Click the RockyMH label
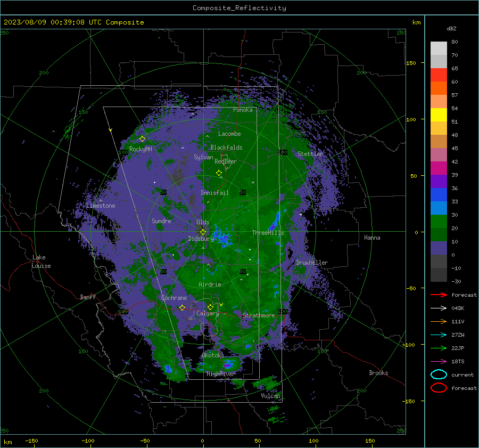Viewport: 479px width, 448px height. click(x=141, y=149)
